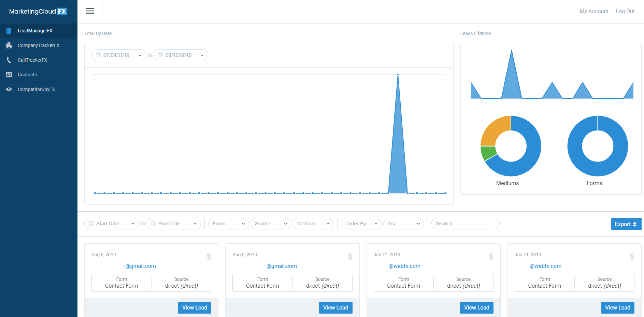644x317 pixels.
Task: Click the Mediums chart label
Action: pyautogui.click(x=507, y=183)
